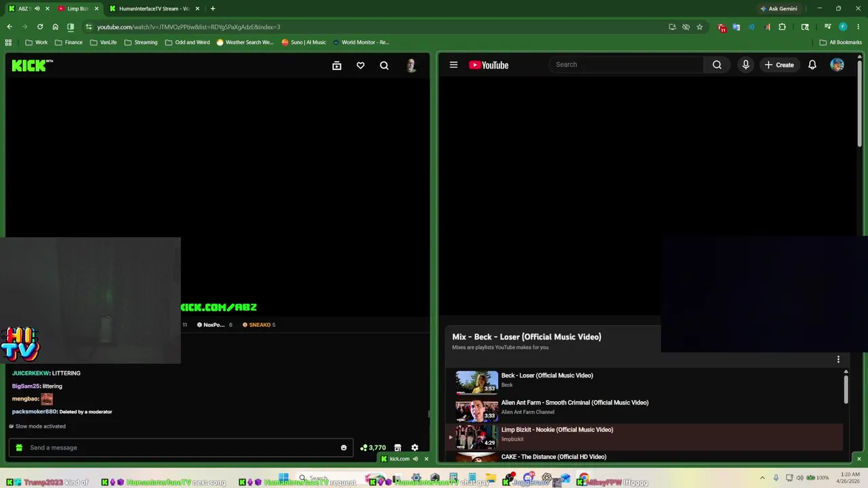Open the Weather Search bookmark

tap(245, 42)
